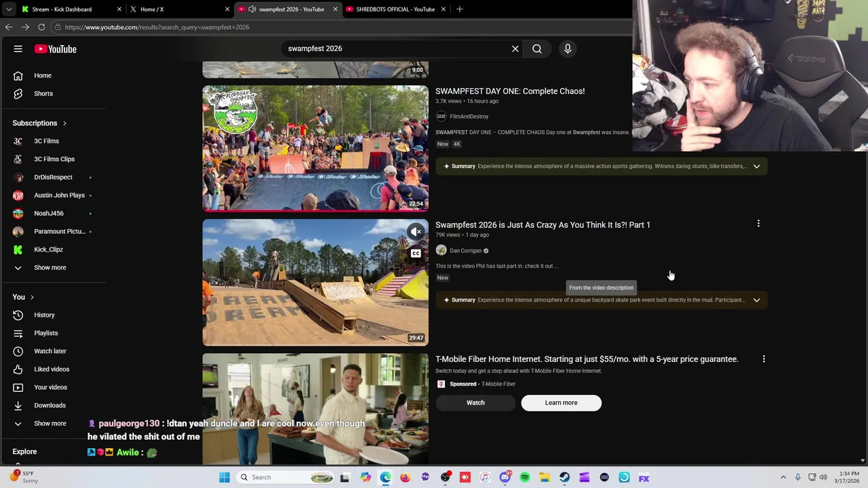Screen dimensions: 868x488
Task: Open the DrDisRespect channel
Action: click(x=53, y=178)
